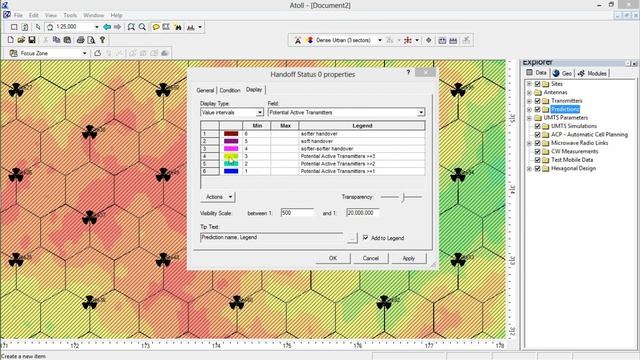Image resolution: width=640 pixels, height=360 pixels.
Task: Click the Print icon
Action: click(x=81, y=40)
